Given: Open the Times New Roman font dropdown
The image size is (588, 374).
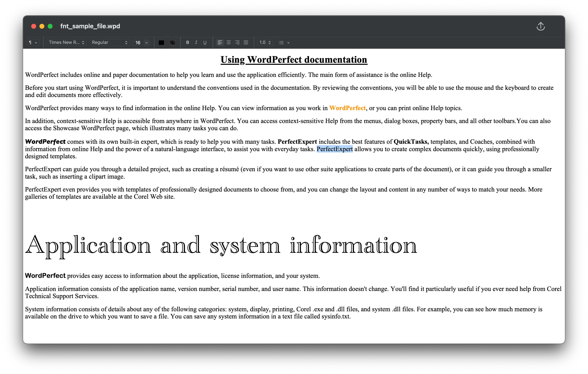Looking at the screenshot, I should click(x=66, y=42).
